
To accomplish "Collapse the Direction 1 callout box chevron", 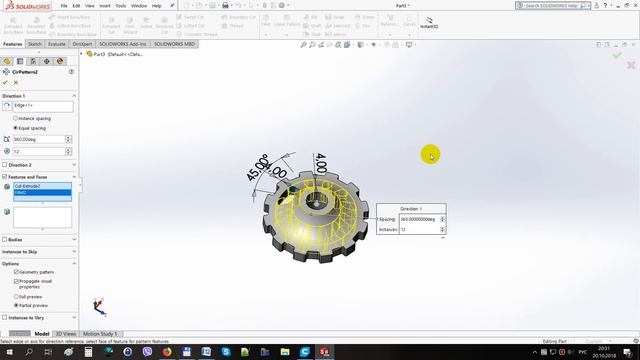I will pyautogui.click(x=443, y=238).
